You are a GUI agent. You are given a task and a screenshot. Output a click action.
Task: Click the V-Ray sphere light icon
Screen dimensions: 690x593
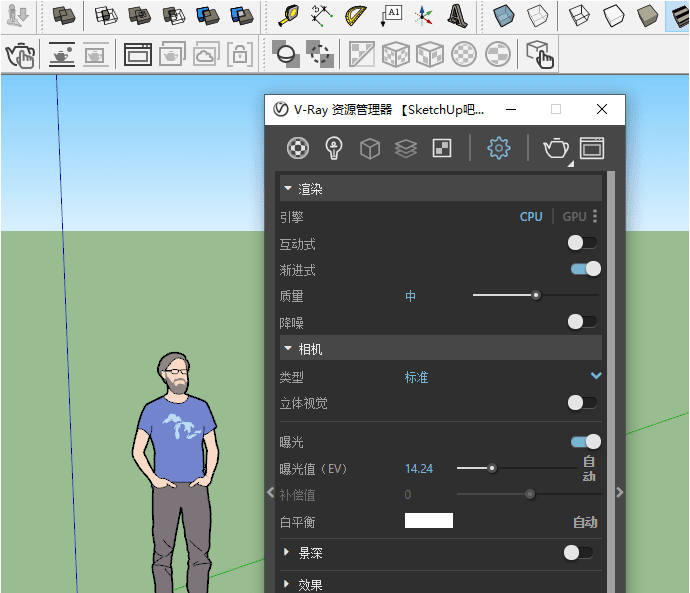285,54
